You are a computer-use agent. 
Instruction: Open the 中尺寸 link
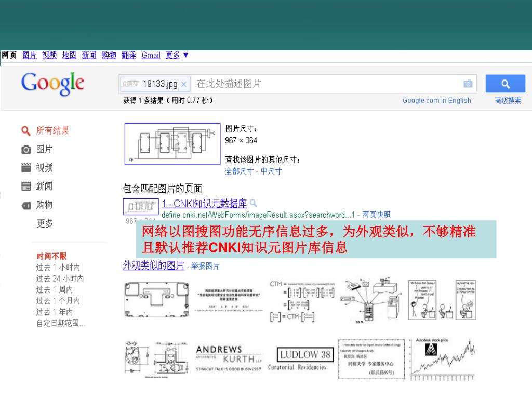(271, 171)
